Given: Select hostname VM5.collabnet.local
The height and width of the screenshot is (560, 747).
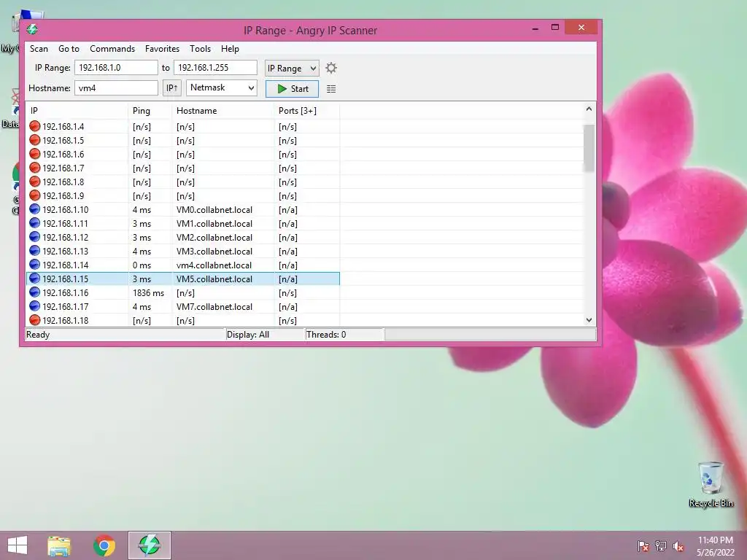Looking at the screenshot, I should (214, 279).
